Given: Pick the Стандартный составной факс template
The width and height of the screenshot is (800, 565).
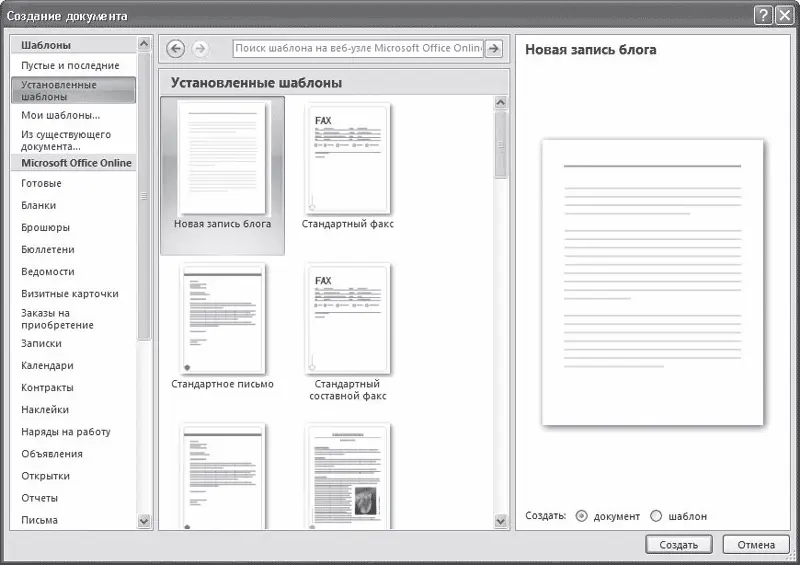Looking at the screenshot, I should coord(348,318).
